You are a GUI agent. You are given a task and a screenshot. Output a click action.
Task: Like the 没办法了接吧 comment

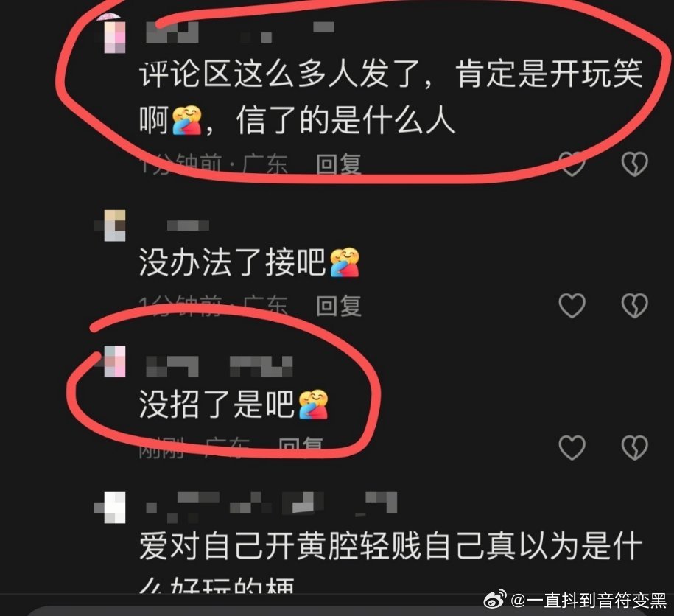coord(572,306)
